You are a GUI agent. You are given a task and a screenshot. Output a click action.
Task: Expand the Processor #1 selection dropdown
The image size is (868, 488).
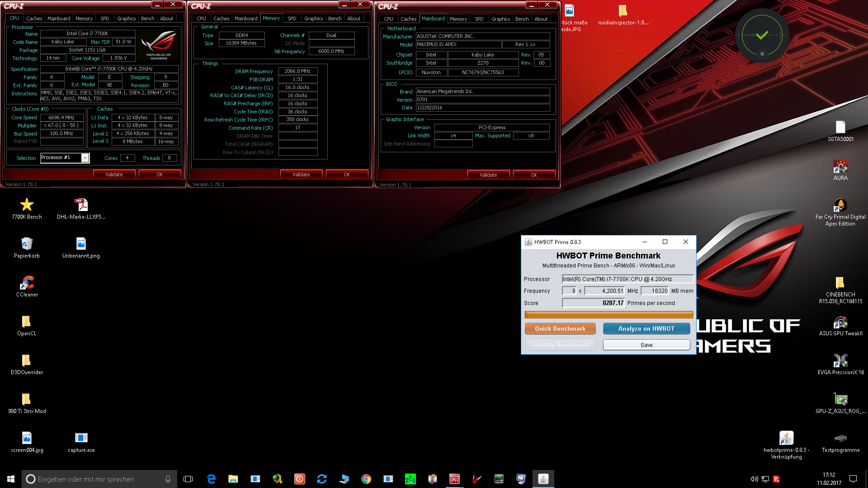(x=85, y=158)
